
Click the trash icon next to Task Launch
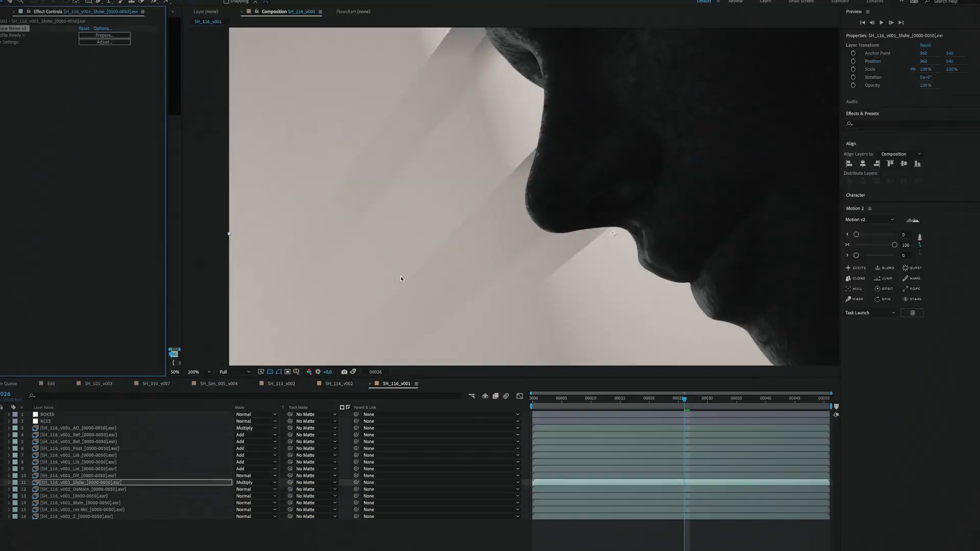pyautogui.click(x=913, y=313)
